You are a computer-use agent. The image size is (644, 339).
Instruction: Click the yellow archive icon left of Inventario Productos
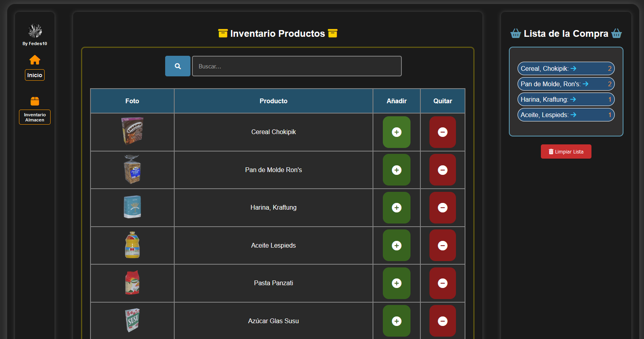tap(223, 33)
